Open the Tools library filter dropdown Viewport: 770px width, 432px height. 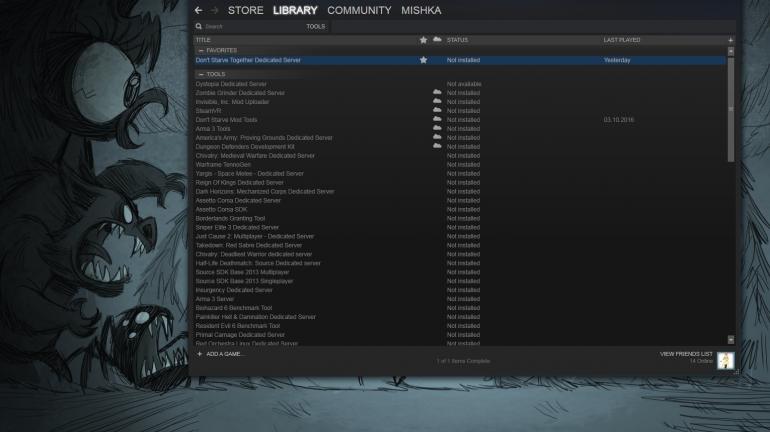point(316,27)
